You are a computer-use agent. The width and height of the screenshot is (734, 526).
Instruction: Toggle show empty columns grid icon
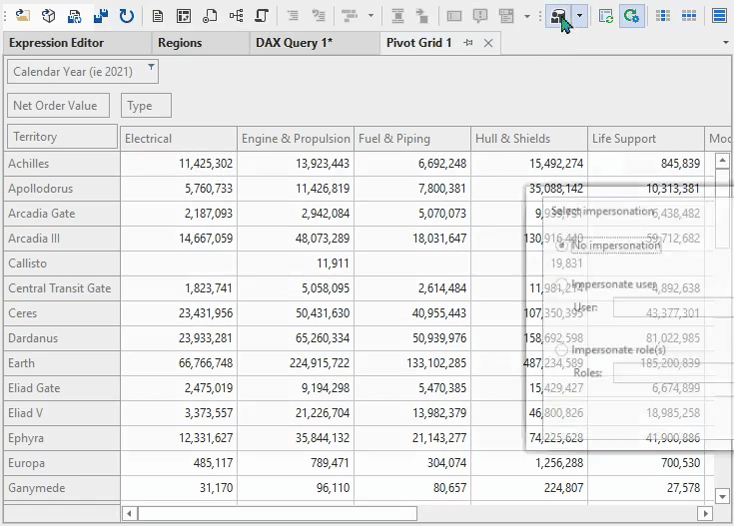pyautogui.click(x=663, y=16)
